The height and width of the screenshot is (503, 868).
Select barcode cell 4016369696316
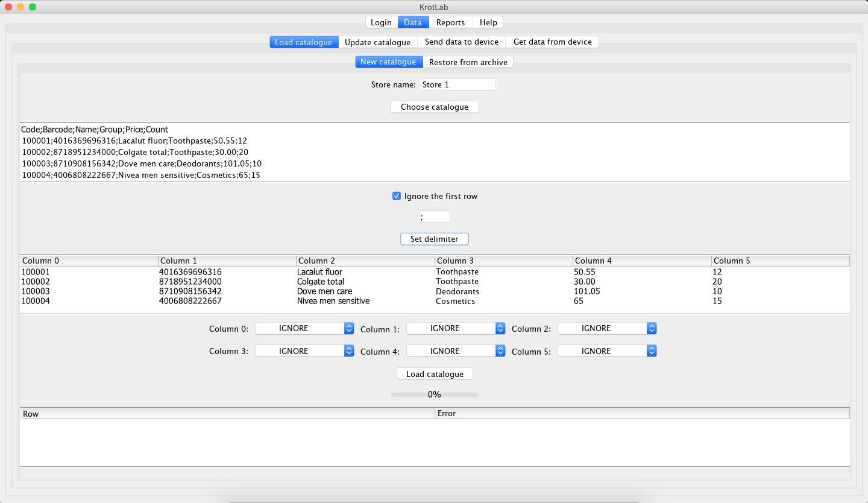[227, 272]
